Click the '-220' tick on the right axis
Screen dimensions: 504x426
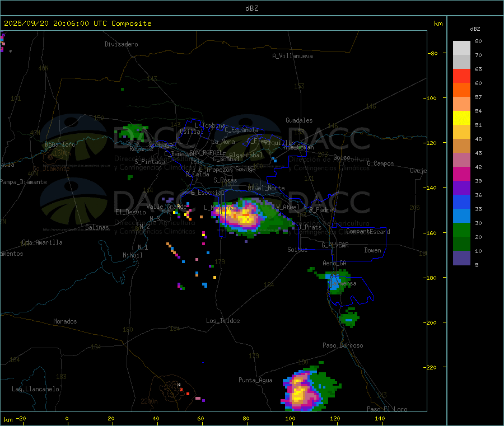coord(431,367)
